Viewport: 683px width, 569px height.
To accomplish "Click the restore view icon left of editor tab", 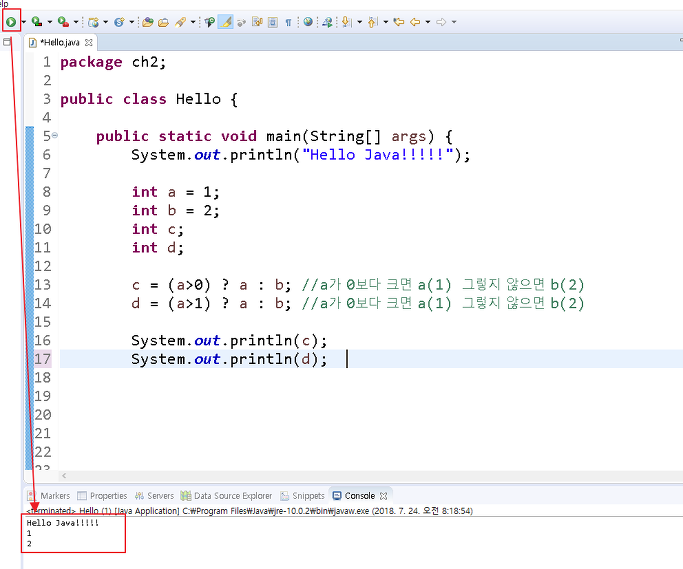I will pyautogui.click(x=7, y=42).
